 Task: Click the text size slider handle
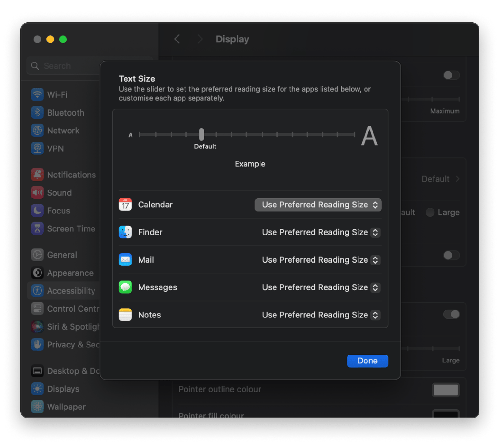click(x=201, y=134)
